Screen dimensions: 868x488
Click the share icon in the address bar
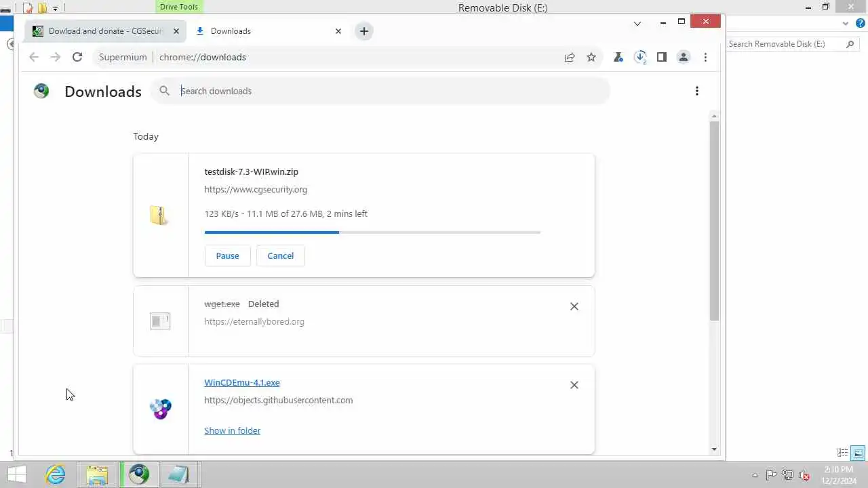(570, 57)
